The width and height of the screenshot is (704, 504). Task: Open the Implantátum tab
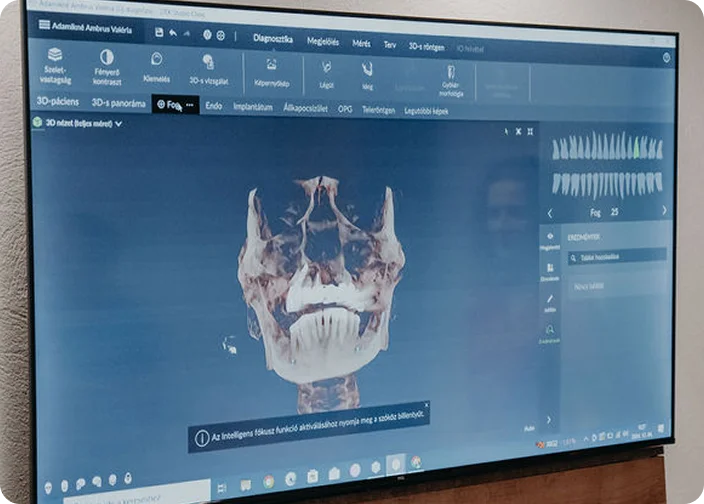point(253,106)
